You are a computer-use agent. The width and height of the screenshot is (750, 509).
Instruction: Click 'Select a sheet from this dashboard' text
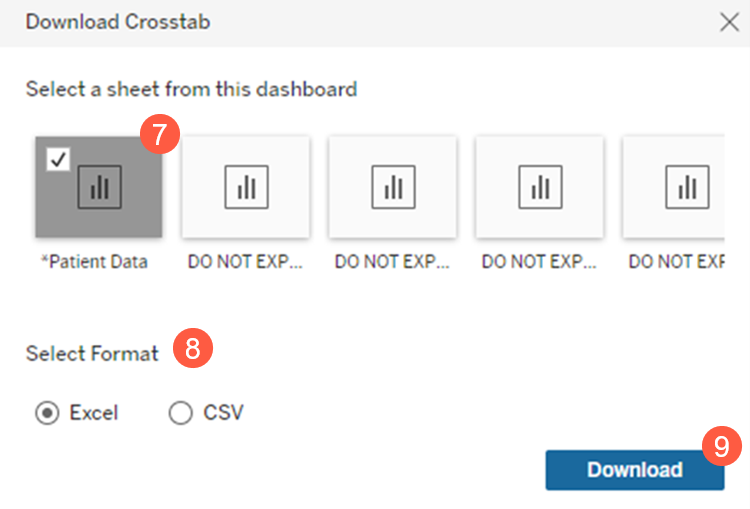(191, 89)
